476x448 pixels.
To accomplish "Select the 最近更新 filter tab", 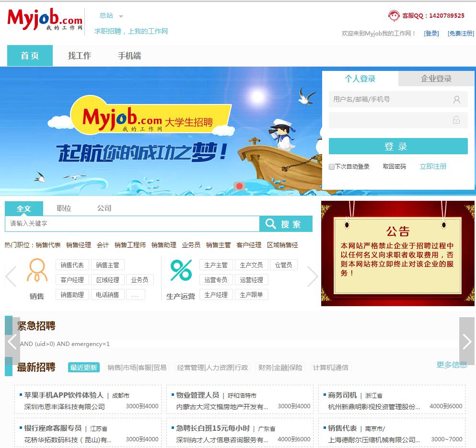I will [84, 367].
